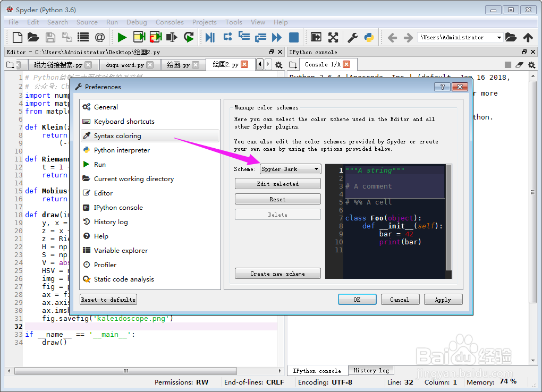Run file with green play icon
The height and width of the screenshot is (392, 542).
(122, 37)
